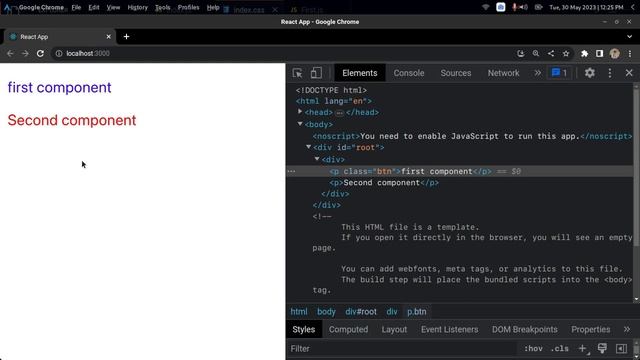Toggle the Chrome side panel icon
Screen dimensions: 640x360
[x=599, y=53]
